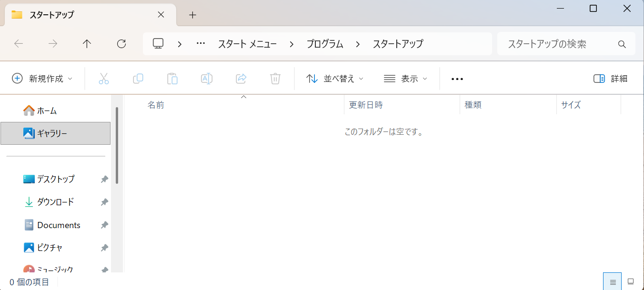Select スタート メニュー in the breadcrumb
This screenshot has height=290, width=644.
[247, 44]
